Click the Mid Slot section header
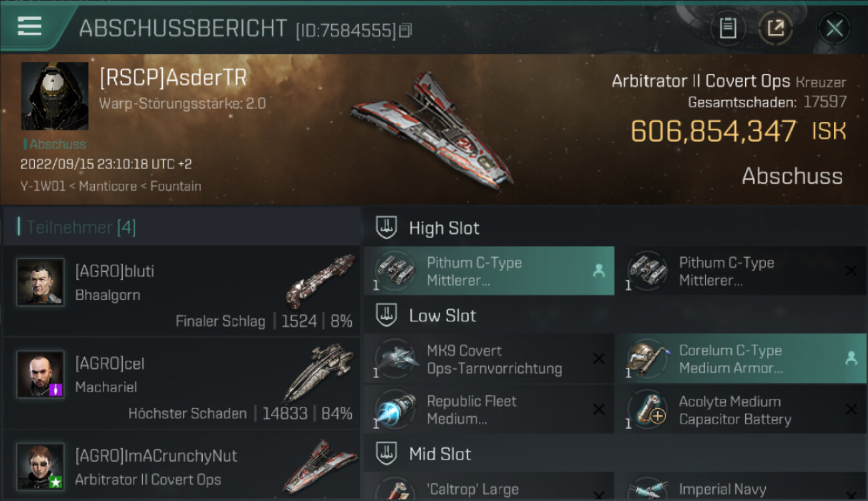The height and width of the screenshot is (501, 868). [x=614, y=454]
